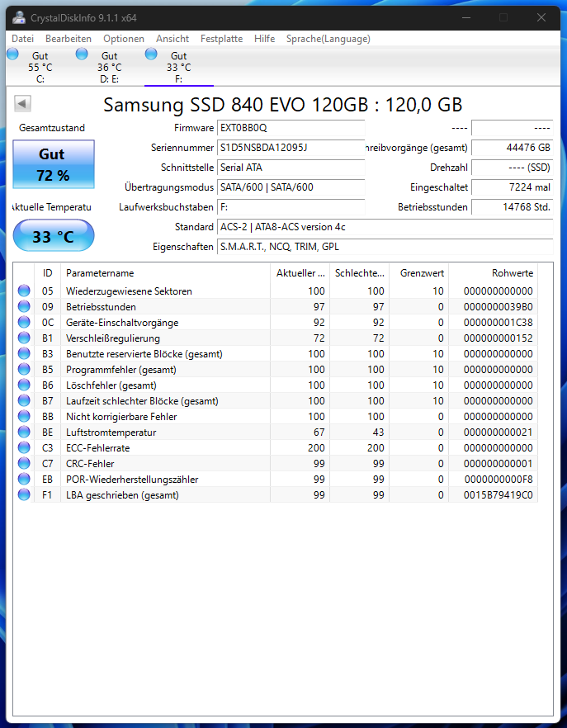
Task: Click status orb for LBA geschrieben (gesamt)
Action: point(24,495)
